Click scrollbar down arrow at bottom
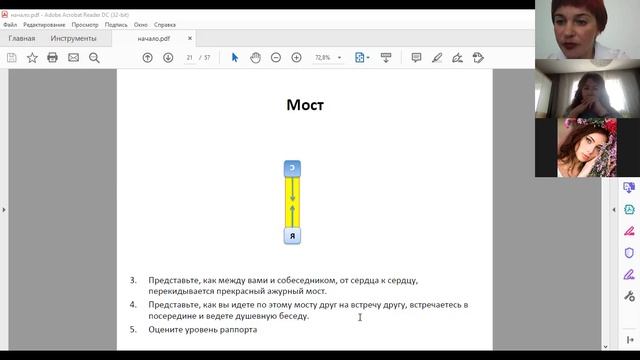The height and width of the screenshot is (360, 640). (x=605, y=347)
